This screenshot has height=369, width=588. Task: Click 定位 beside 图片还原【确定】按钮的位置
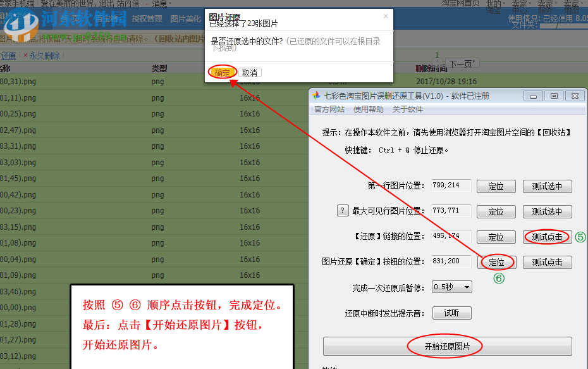[x=496, y=262]
